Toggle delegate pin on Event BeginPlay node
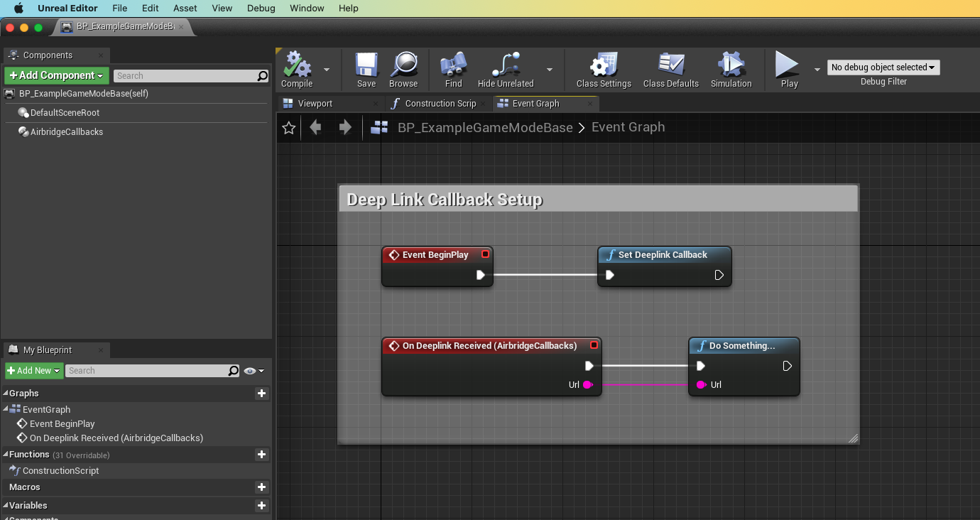 [486, 254]
